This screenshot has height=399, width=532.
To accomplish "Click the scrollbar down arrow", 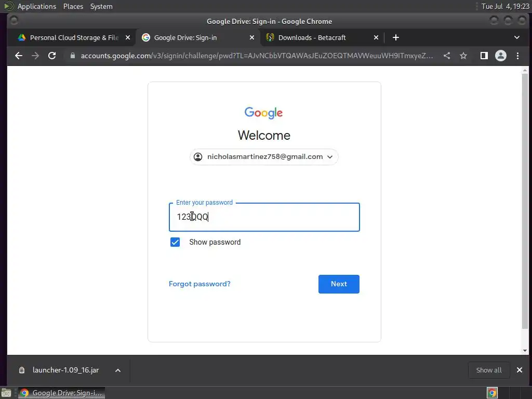I will point(525,351).
